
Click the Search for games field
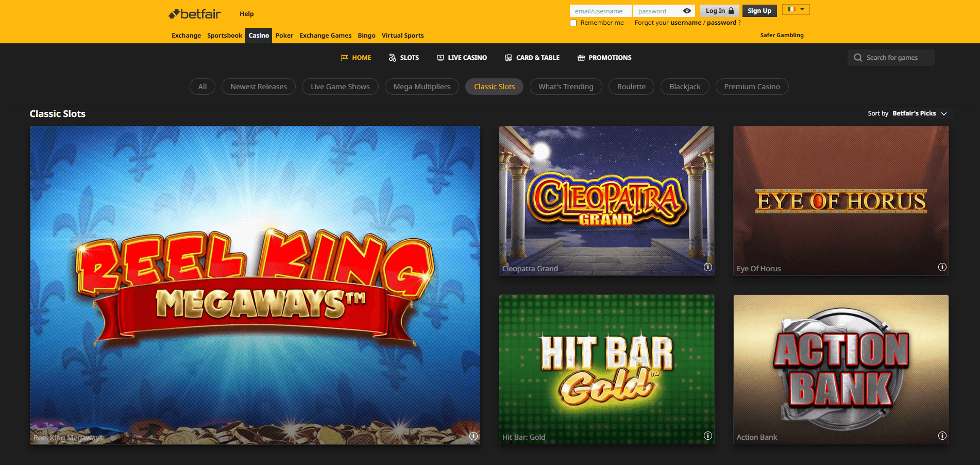tap(891, 58)
